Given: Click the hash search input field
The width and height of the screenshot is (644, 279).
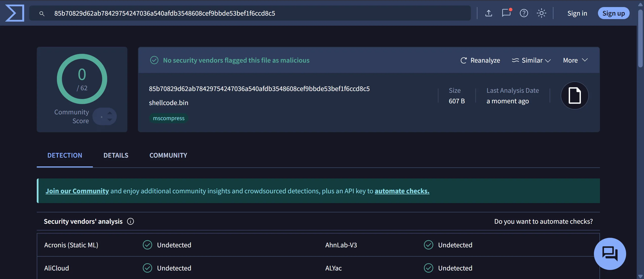Looking at the screenshot, I should [252, 13].
